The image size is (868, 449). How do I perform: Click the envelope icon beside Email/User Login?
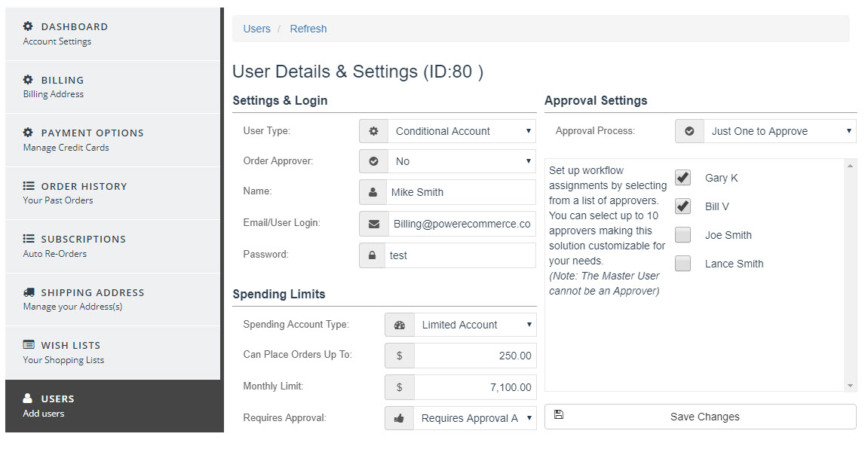pos(373,224)
